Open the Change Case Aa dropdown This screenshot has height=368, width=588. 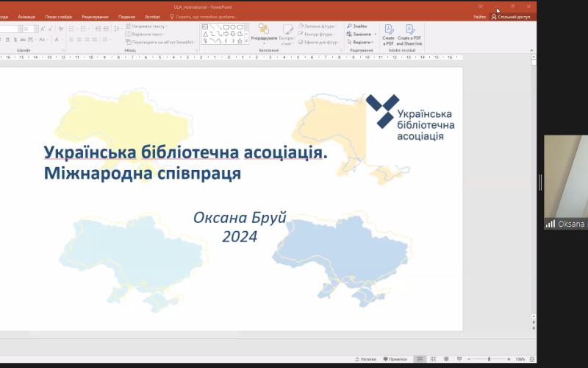[43, 40]
